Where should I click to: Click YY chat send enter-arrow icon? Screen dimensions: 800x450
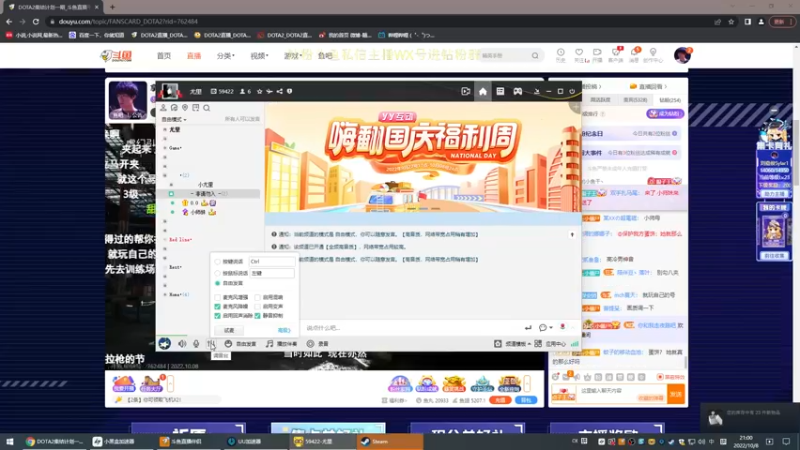[528, 328]
